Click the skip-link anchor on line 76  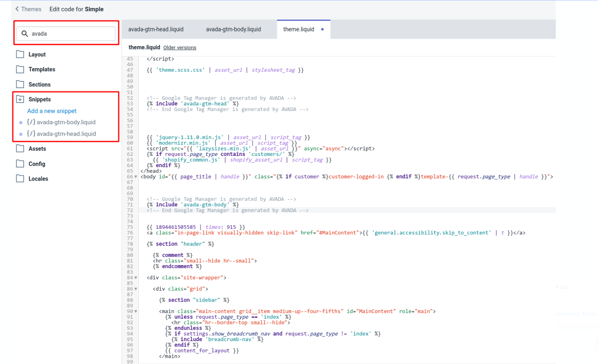[336, 233]
